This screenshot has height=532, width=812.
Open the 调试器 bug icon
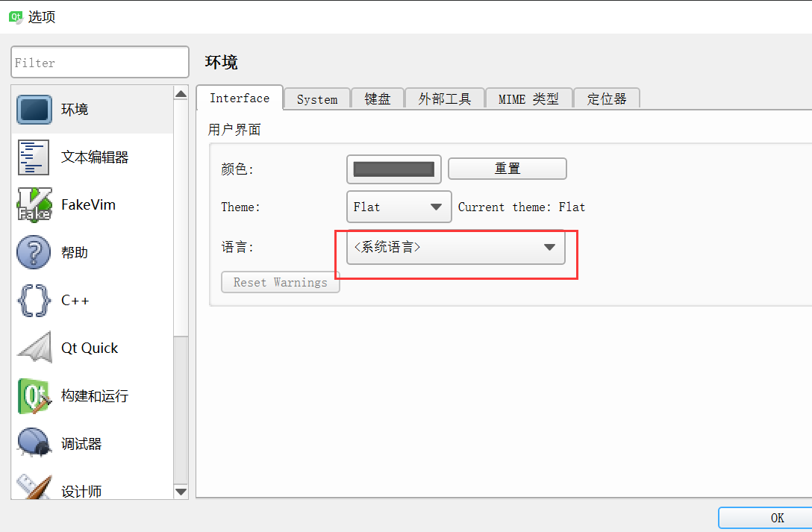click(34, 442)
